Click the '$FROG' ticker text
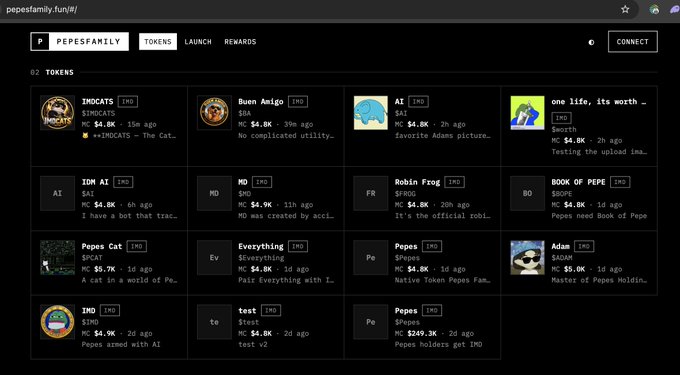This screenshot has width=680, height=375. pos(405,194)
